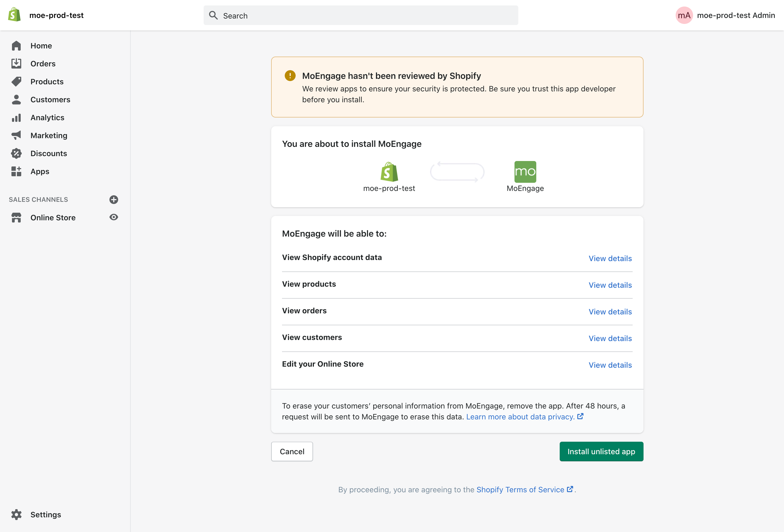Click the Shopify bag icon above moe-prod-test

[x=389, y=172]
